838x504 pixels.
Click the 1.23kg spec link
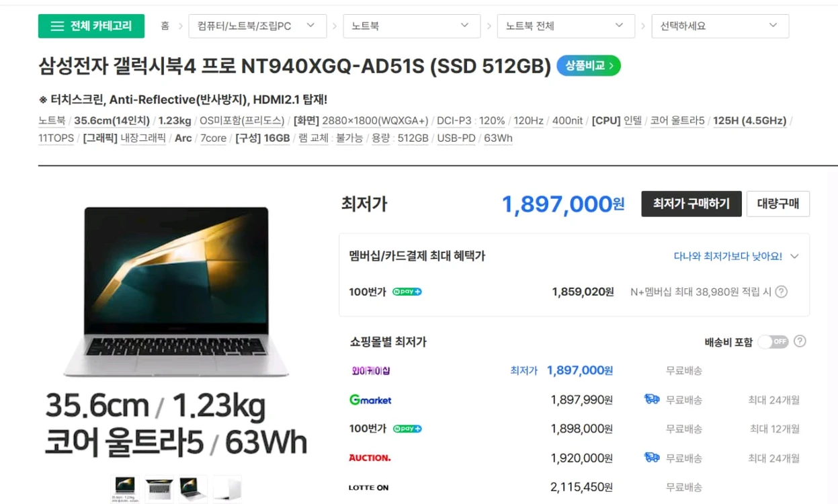click(x=175, y=121)
